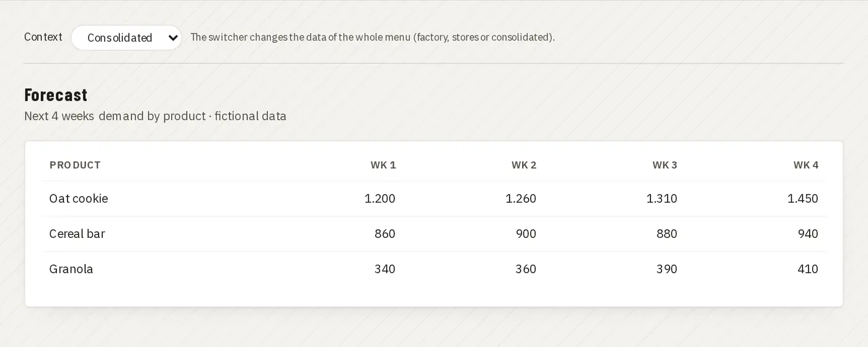
Task: Click Cereal bar week 2 value 900
Action: [x=526, y=234]
